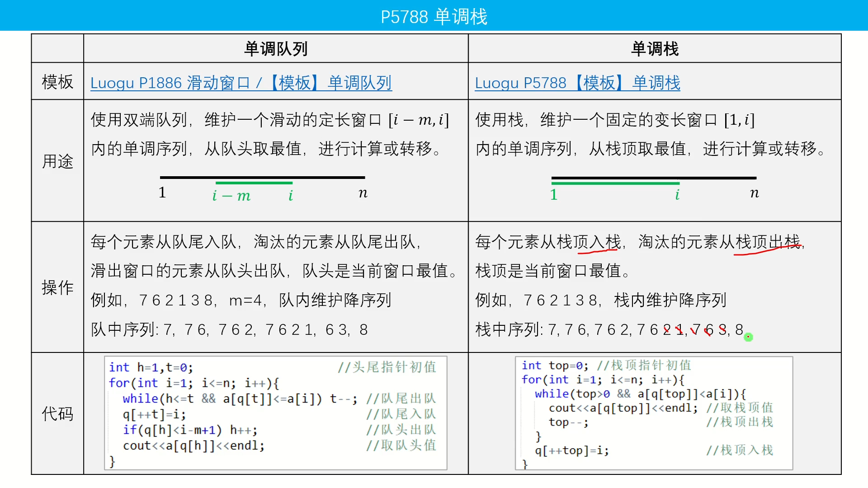Screen dimensions: 868x488
Task: Open the Luogu P5788 单调栈 link
Action: click(x=577, y=83)
